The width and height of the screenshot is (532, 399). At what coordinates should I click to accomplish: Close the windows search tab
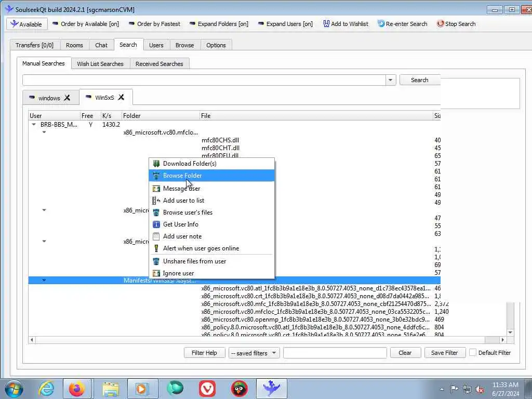pos(67,98)
